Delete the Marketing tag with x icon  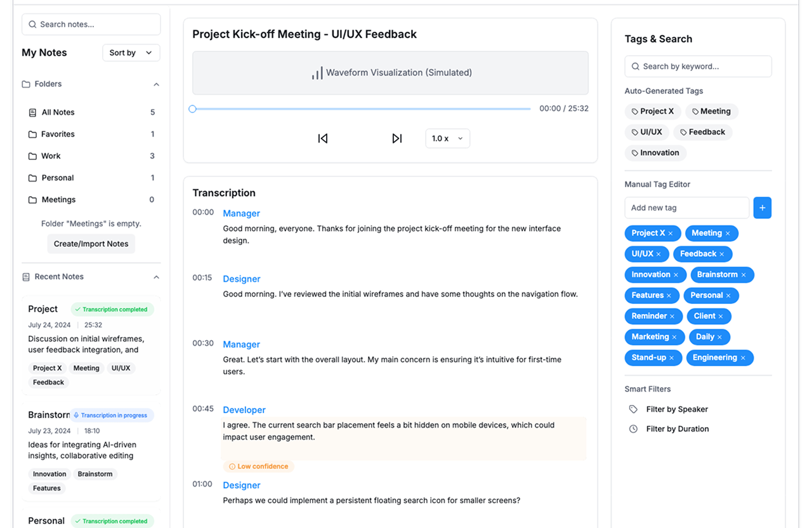click(674, 337)
